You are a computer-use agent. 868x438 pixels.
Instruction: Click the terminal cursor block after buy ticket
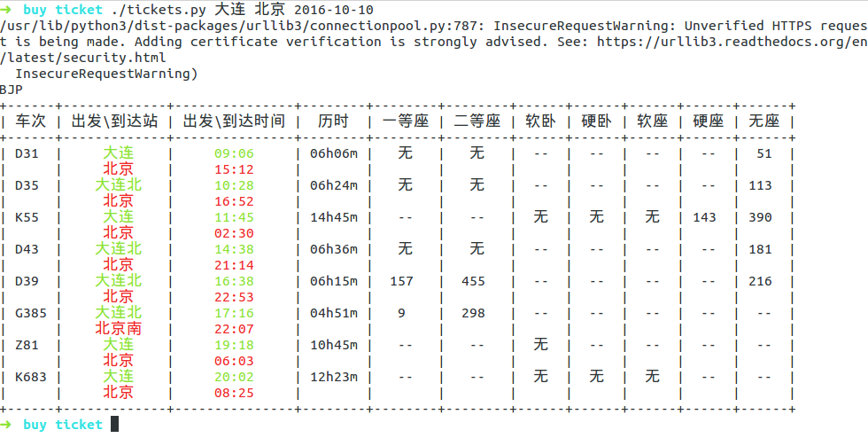pos(114,425)
